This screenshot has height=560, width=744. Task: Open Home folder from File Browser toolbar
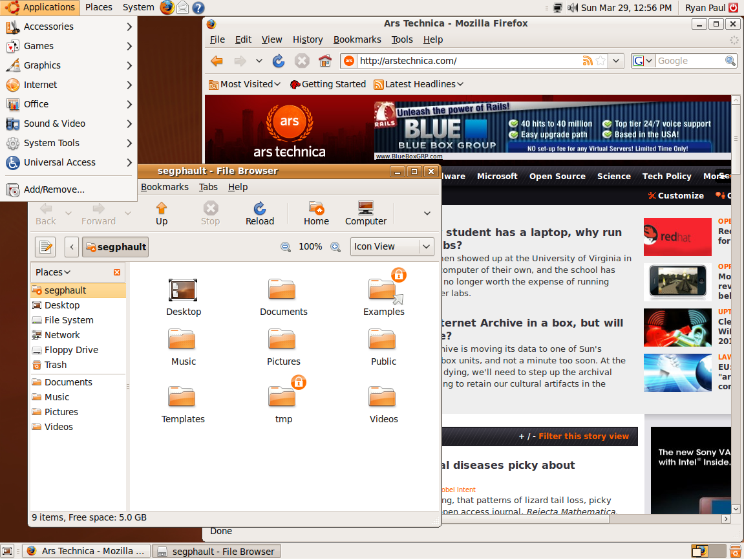[x=317, y=214]
